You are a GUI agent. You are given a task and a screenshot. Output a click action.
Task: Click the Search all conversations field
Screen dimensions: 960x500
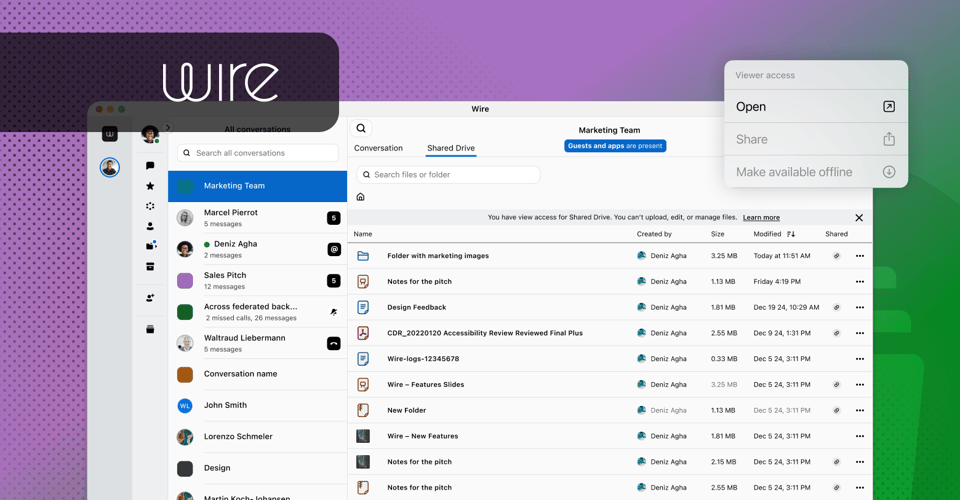click(x=258, y=153)
